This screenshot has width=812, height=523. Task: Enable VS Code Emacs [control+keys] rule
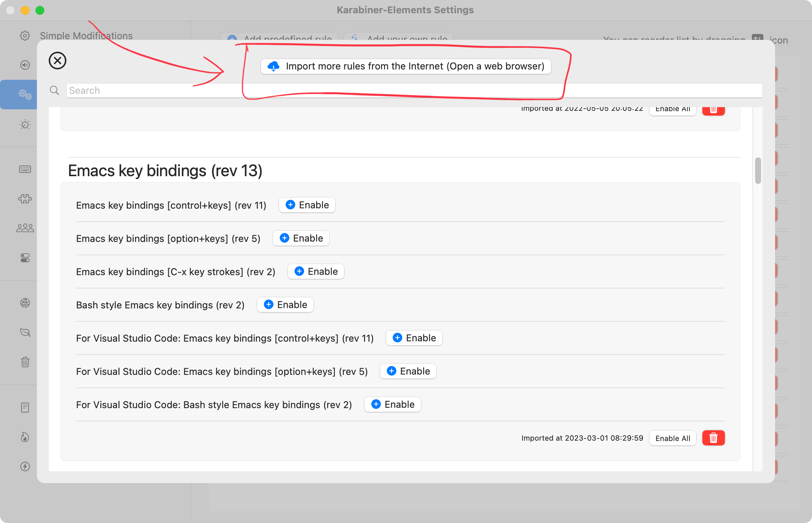pyautogui.click(x=414, y=338)
